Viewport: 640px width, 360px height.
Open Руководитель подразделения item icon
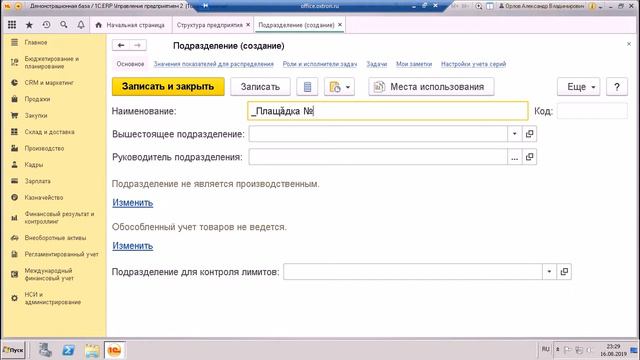point(529,157)
